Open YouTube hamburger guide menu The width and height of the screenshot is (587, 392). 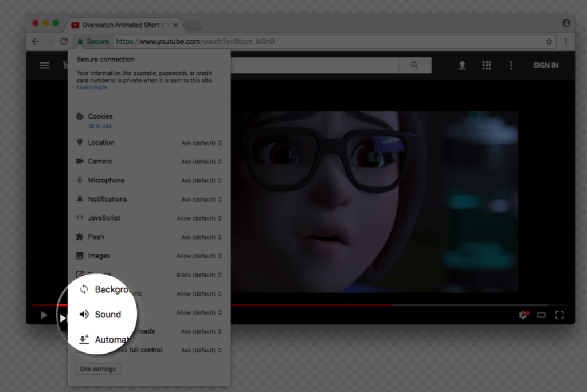click(x=44, y=65)
